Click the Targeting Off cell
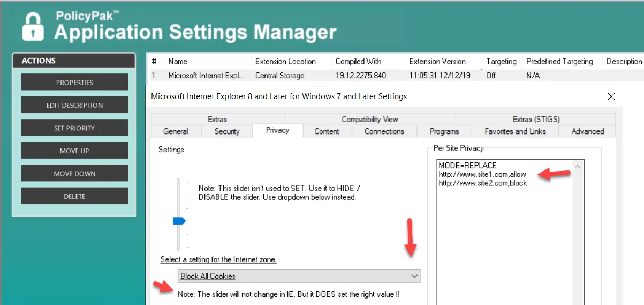This screenshot has width=644, height=305. click(x=491, y=76)
